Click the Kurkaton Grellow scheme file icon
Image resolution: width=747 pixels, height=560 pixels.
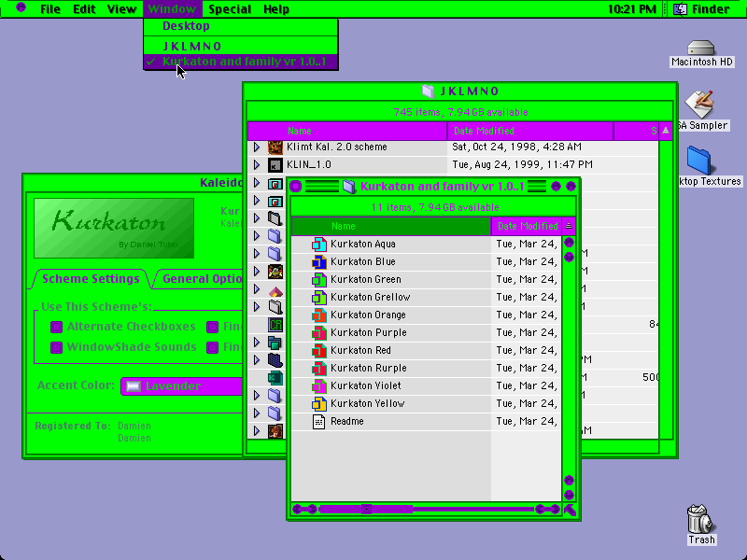pos(319,298)
